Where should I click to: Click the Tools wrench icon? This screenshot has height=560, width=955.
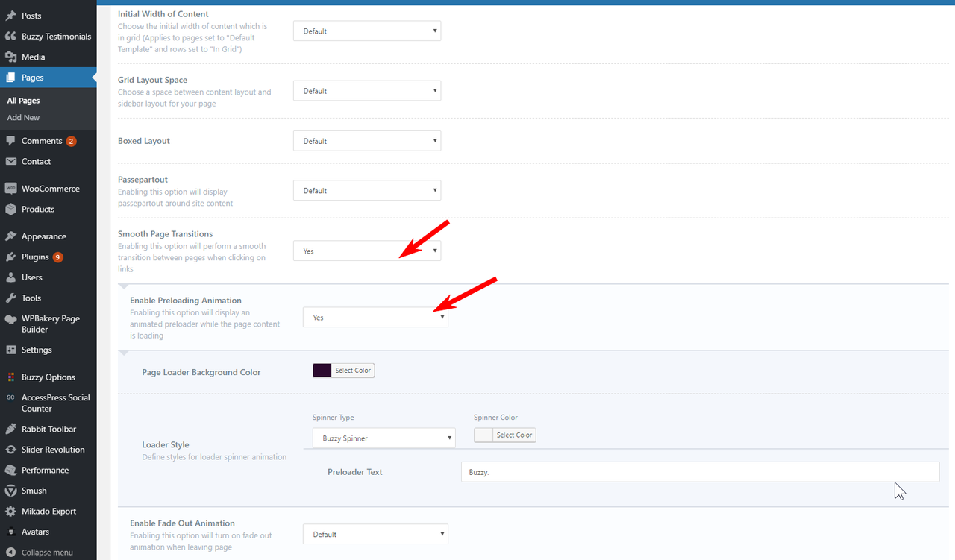[x=10, y=298]
